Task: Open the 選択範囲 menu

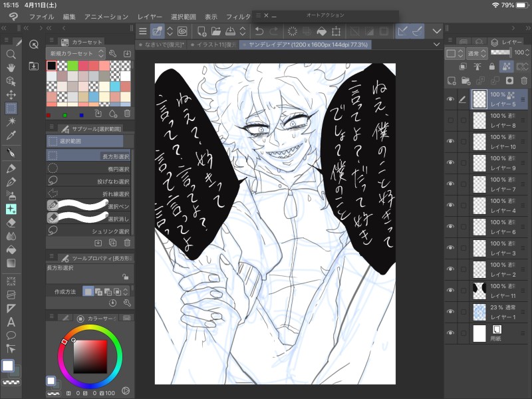Action: coord(184,17)
